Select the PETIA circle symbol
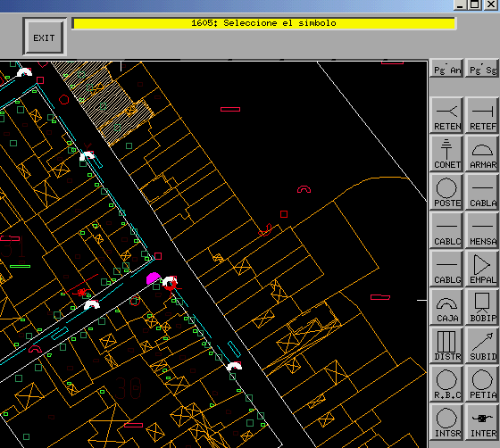This screenshot has width=500, height=448. 482,384
